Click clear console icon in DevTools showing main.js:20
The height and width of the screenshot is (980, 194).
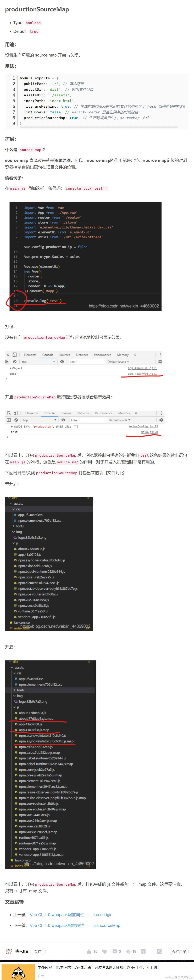16,420
